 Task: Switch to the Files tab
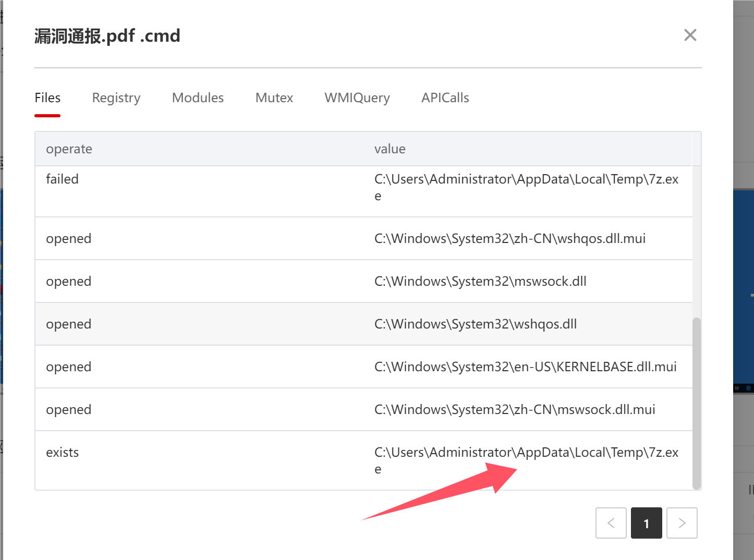pos(47,98)
